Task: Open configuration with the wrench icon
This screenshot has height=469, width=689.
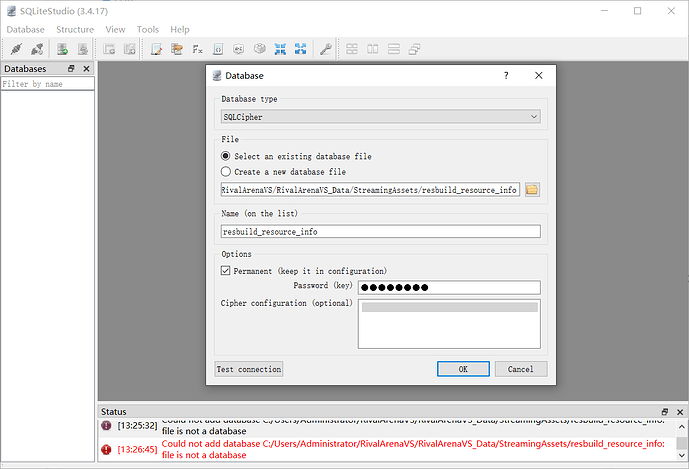Action: point(325,48)
